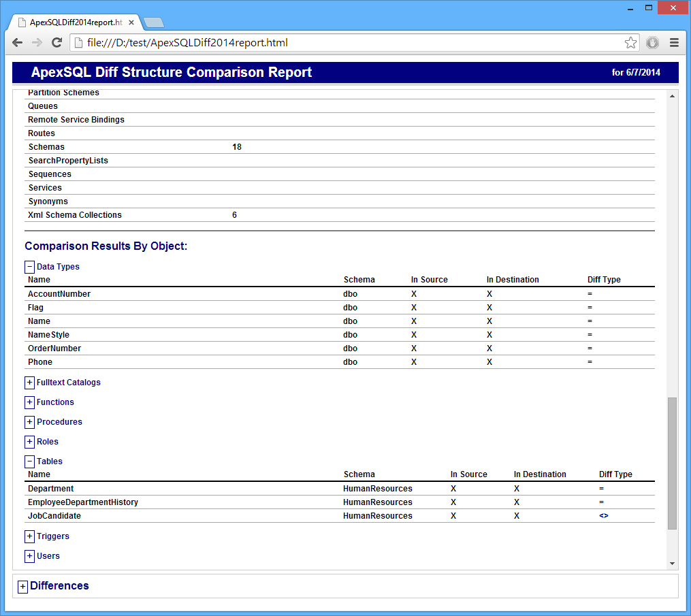Close the Chrome window
Image resolution: width=691 pixels, height=616 pixels.
pos(673,7)
